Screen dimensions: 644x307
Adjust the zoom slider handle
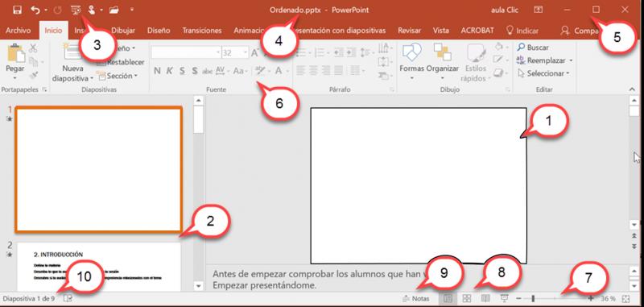(533, 299)
